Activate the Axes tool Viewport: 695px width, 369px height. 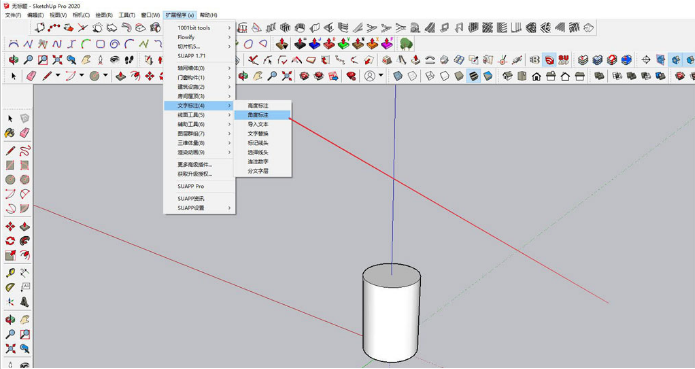tap(10, 302)
